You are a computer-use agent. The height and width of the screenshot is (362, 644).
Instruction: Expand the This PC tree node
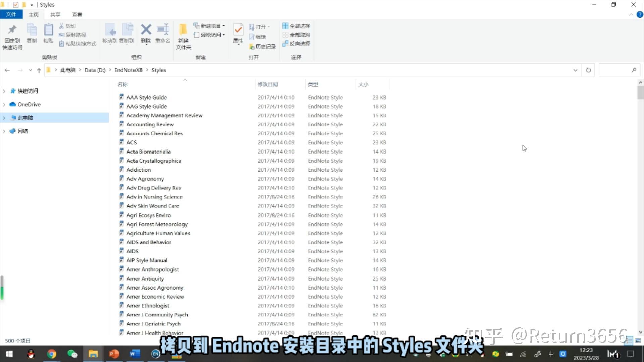[x=4, y=118]
